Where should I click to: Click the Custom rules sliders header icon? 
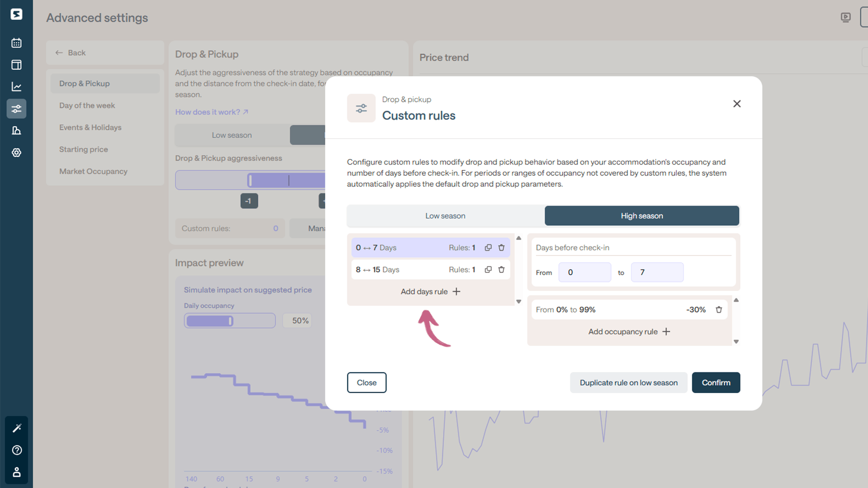(361, 108)
